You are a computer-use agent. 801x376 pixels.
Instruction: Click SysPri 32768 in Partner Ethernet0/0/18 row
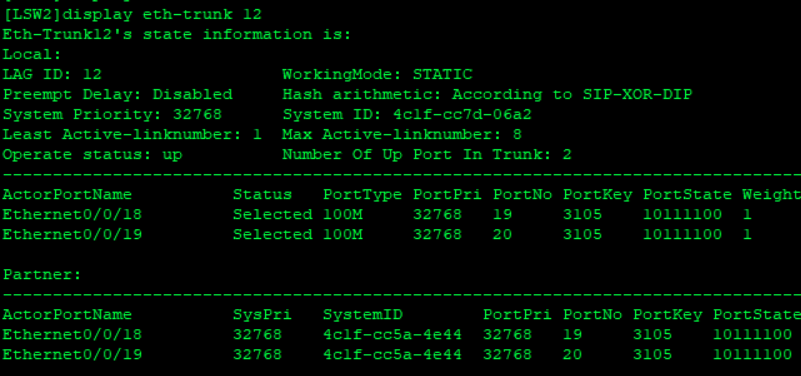point(257,335)
